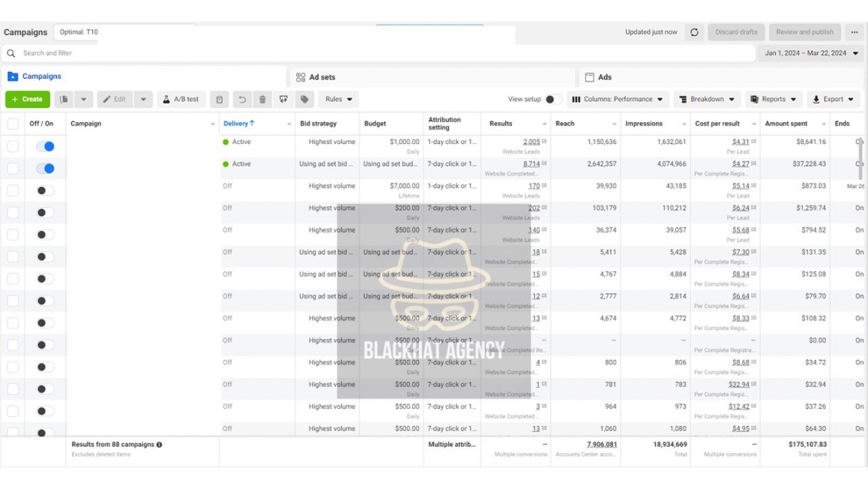Click the undo arrow icon
868x489 pixels.
pyautogui.click(x=242, y=99)
